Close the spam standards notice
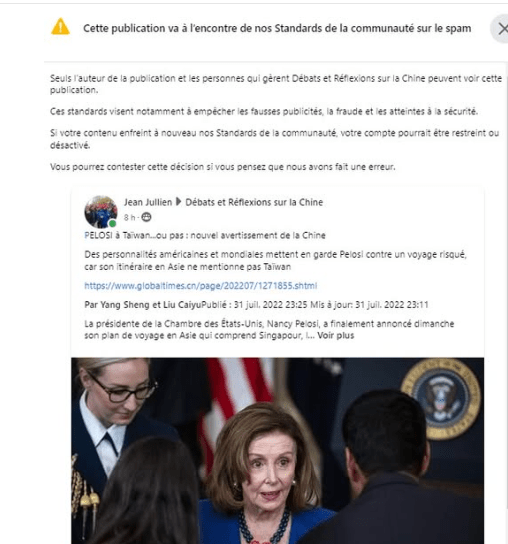Image resolution: width=508 pixels, height=544 pixels. pos(501,29)
